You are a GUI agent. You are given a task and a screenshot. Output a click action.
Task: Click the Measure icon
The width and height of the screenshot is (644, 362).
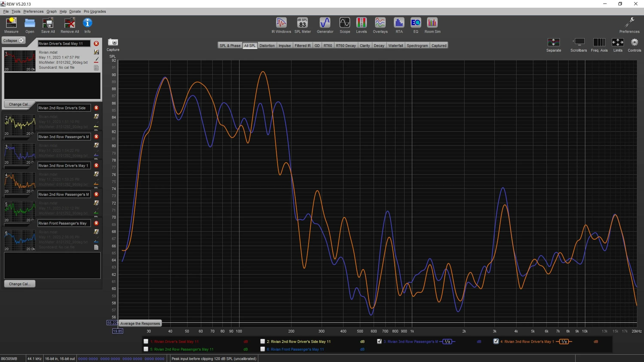coord(11,23)
